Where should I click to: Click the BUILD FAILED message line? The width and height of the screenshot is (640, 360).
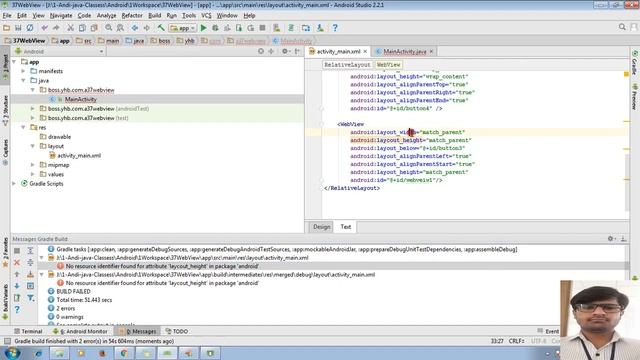73,291
